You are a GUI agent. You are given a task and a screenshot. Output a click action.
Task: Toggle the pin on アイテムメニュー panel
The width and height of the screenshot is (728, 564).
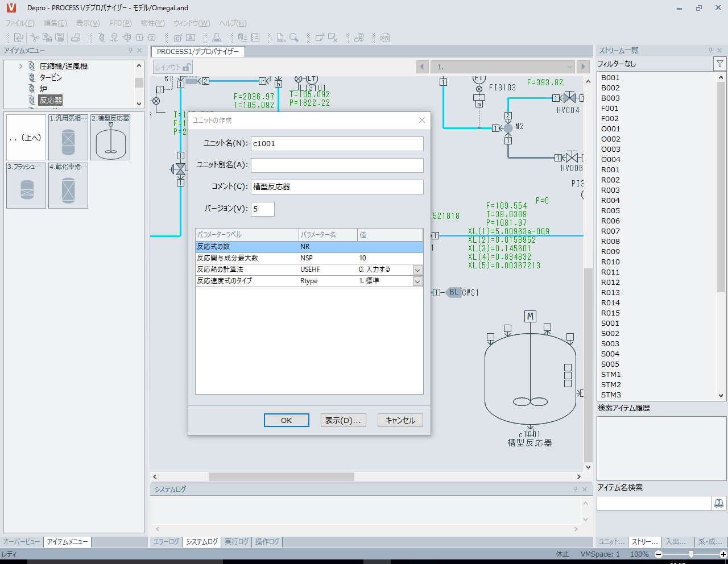tap(130, 51)
